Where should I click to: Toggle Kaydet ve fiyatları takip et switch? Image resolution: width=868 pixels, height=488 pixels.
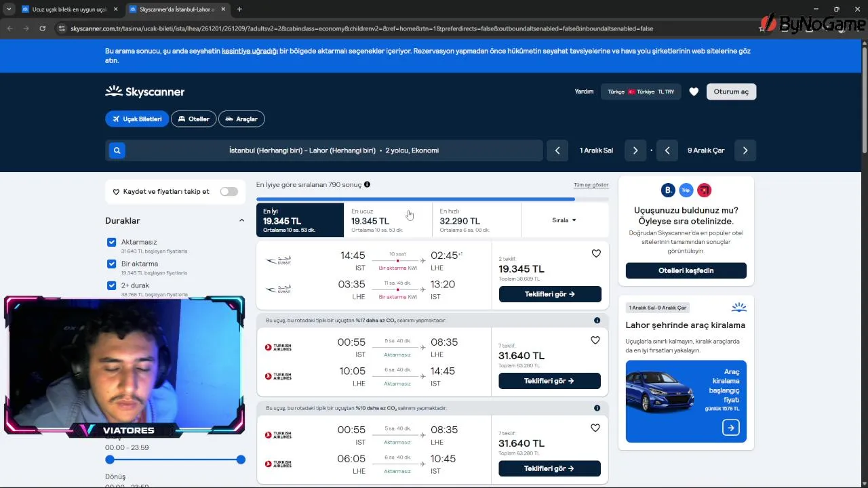pyautogui.click(x=229, y=192)
